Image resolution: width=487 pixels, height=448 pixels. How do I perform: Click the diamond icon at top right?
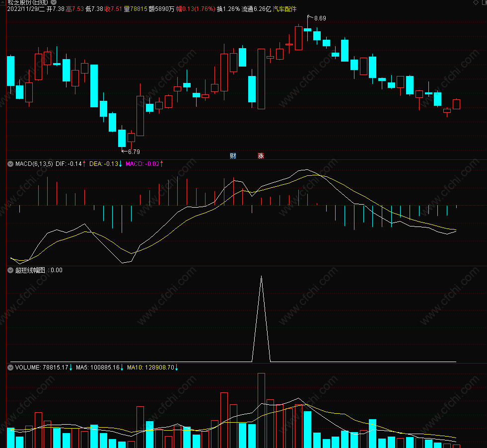coord(476,2)
